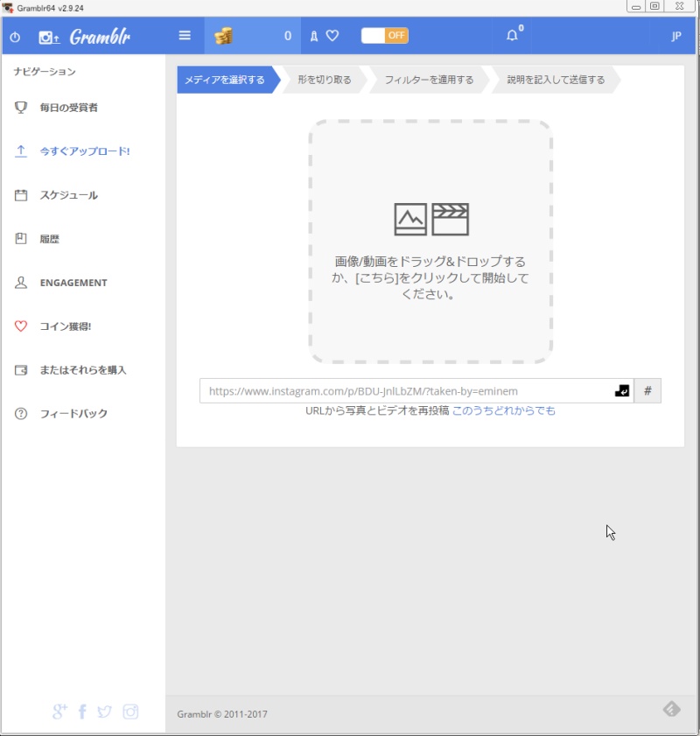Open the JP language selector
The image size is (700, 736).
coord(676,36)
